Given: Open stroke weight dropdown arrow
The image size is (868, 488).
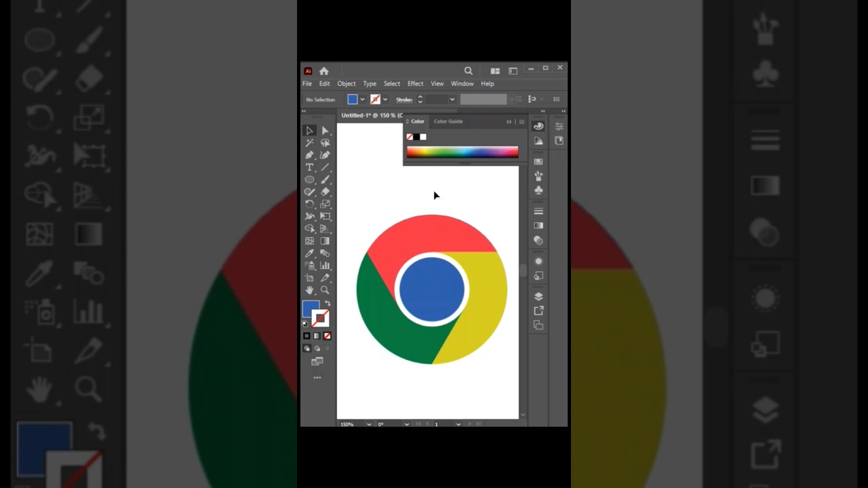Looking at the screenshot, I should [x=452, y=100].
